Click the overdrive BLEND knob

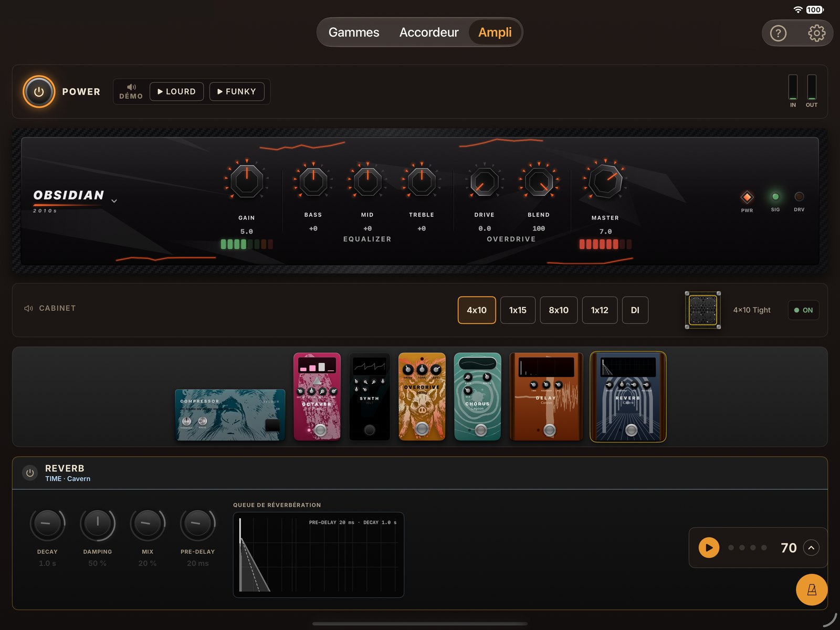coord(539,182)
